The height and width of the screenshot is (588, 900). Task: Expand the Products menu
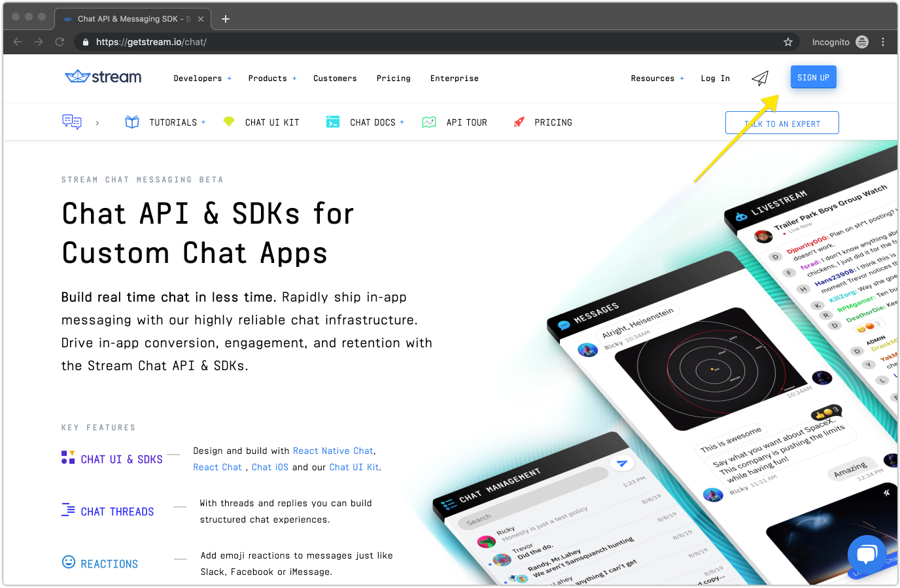click(x=272, y=78)
